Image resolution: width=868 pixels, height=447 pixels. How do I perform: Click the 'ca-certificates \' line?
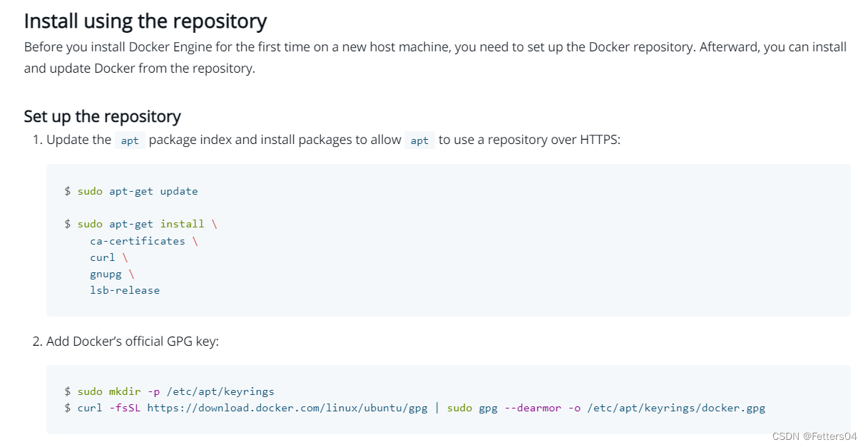tap(144, 241)
